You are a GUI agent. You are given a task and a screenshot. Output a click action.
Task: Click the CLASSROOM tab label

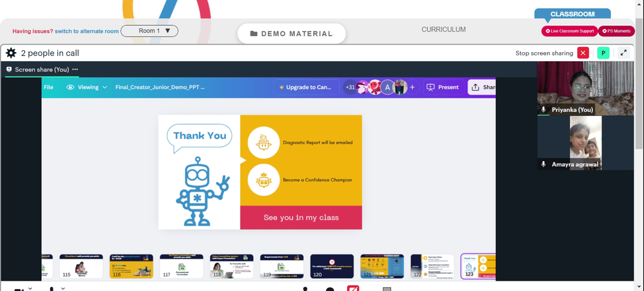point(572,14)
